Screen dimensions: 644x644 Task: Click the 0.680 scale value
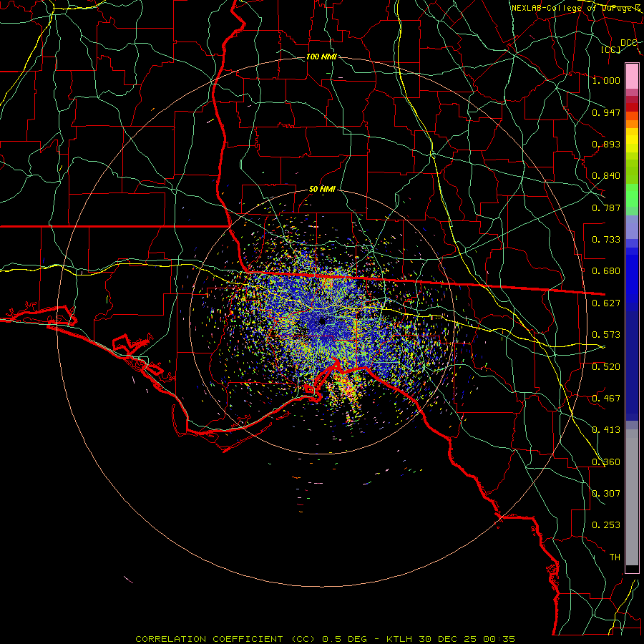[606, 271]
